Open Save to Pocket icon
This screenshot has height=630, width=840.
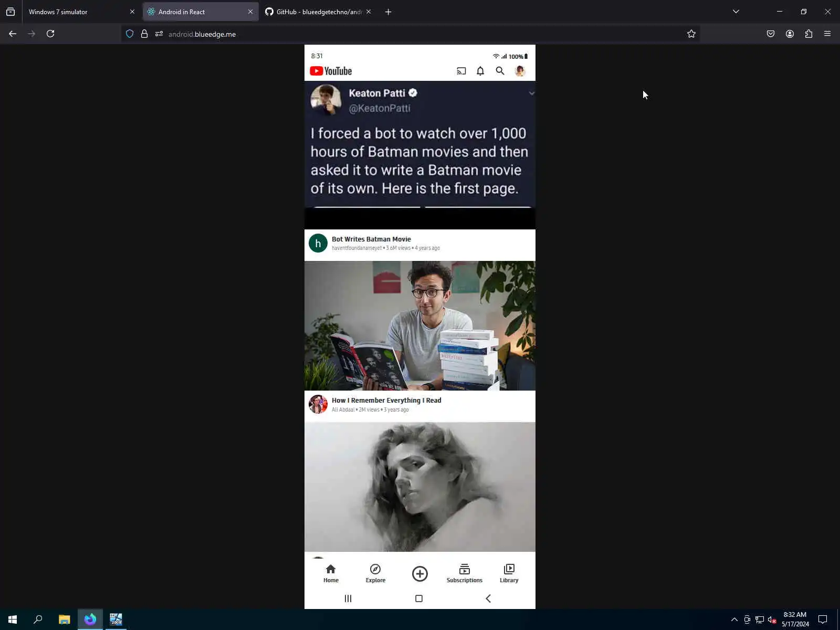[771, 34]
